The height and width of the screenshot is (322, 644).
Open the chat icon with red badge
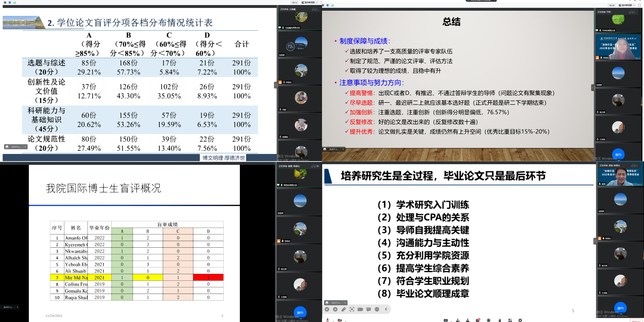click(x=477, y=320)
